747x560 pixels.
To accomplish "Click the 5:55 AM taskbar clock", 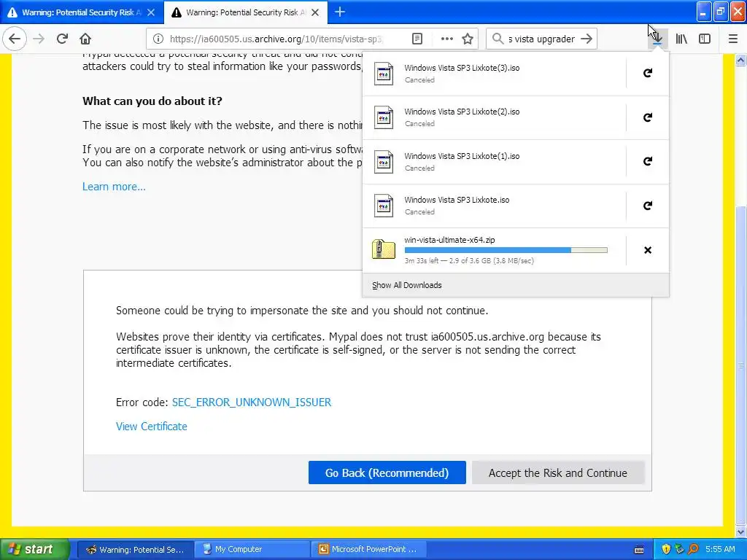I will point(720,550).
